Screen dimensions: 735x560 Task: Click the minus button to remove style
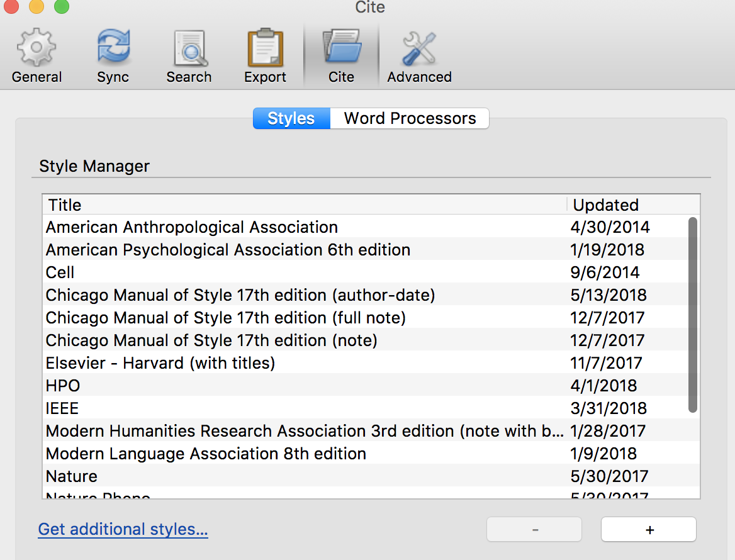pyautogui.click(x=534, y=530)
